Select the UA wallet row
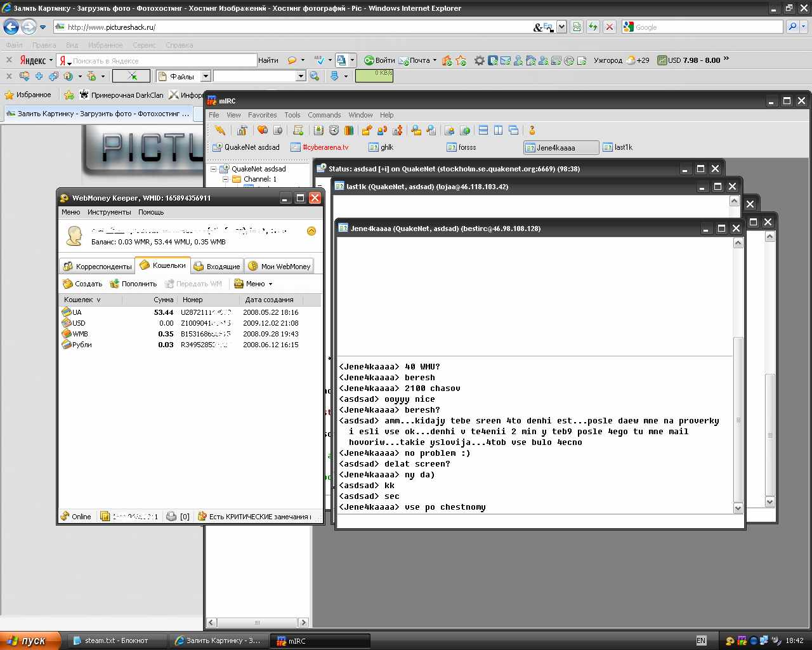 pyautogui.click(x=189, y=312)
